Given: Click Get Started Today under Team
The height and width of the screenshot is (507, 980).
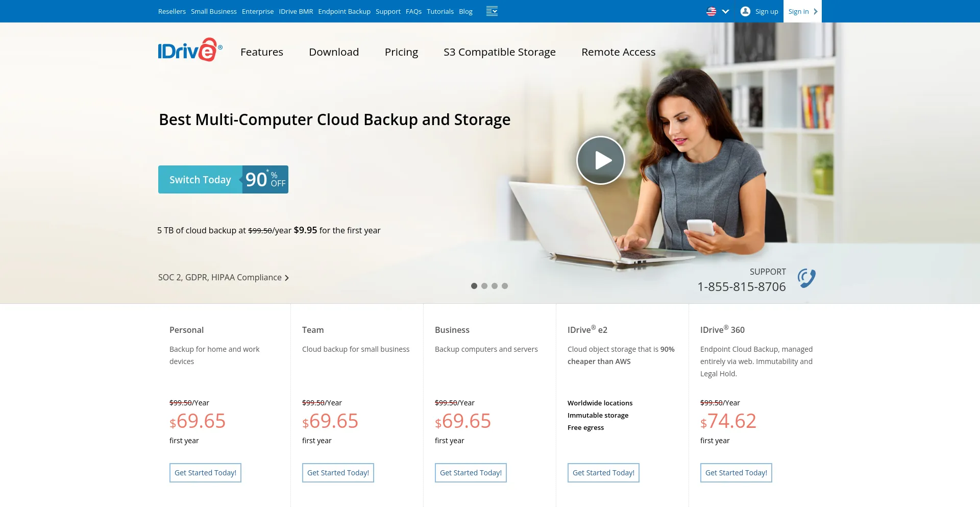Looking at the screenshot, I should [338, 473].
